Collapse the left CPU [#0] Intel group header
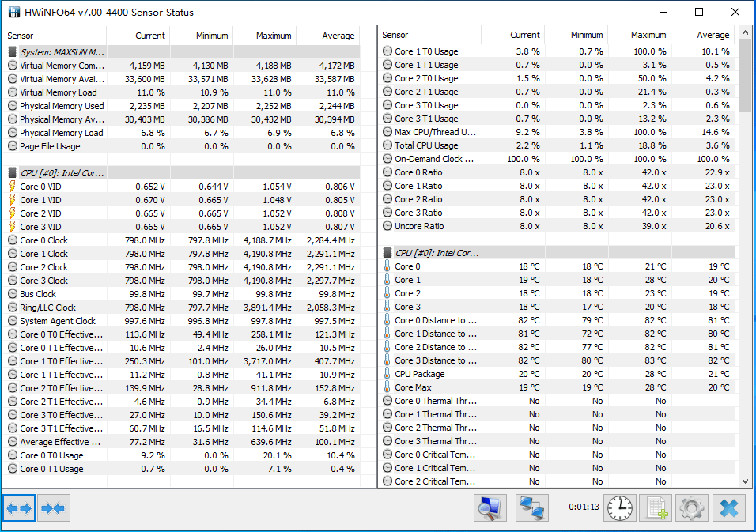756x532 pixels. coord(56,173)
